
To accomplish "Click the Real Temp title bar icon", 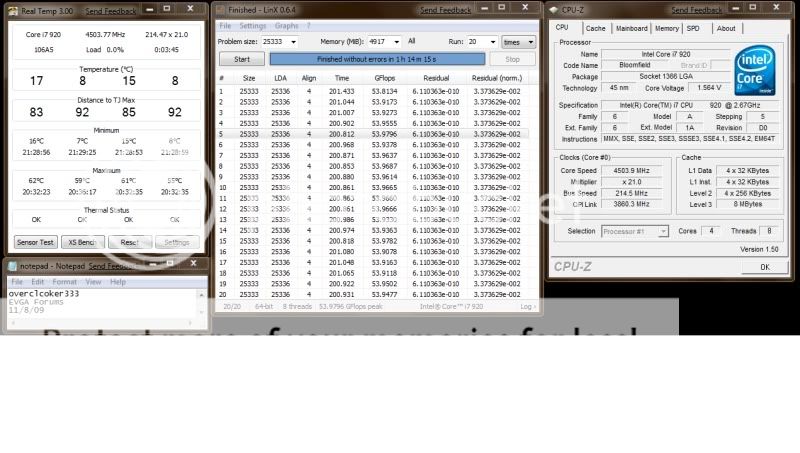I will pyautogui.click(x=9, y=9).
